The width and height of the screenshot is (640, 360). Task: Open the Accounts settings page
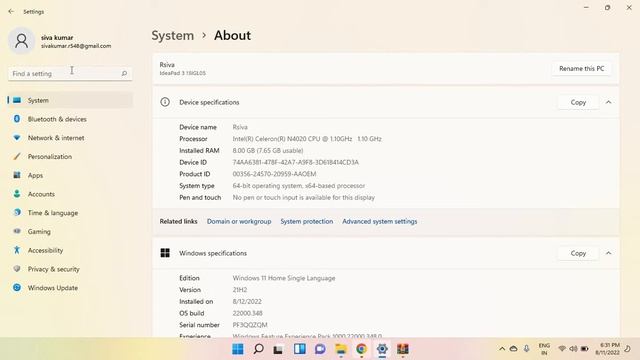click(70, 194)
